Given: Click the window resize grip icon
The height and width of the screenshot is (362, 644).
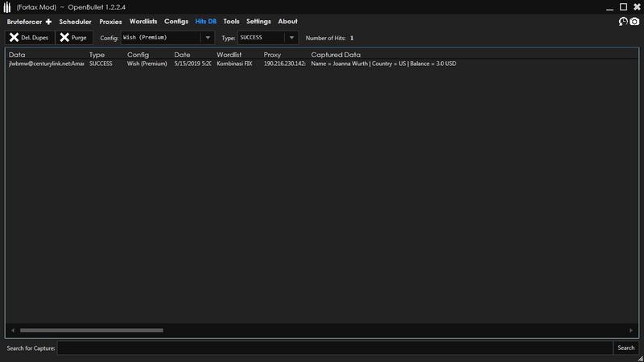Looking at the screenshot, I should coord(640,358).
